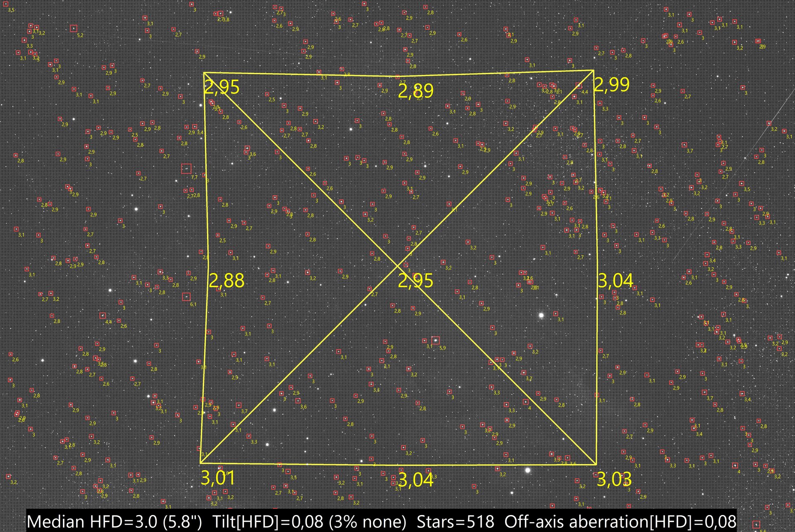This screenshot has width=795, height=532.
Task: Click the 'Median HFD=3.0 (5.8")' status text
Action: (x=115, y=522)
